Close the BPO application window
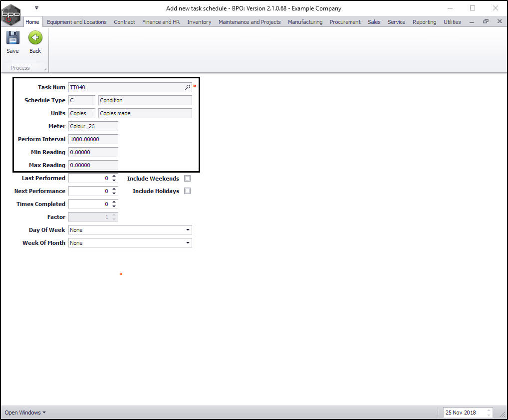Screen dimensions: 508x420 496,8
